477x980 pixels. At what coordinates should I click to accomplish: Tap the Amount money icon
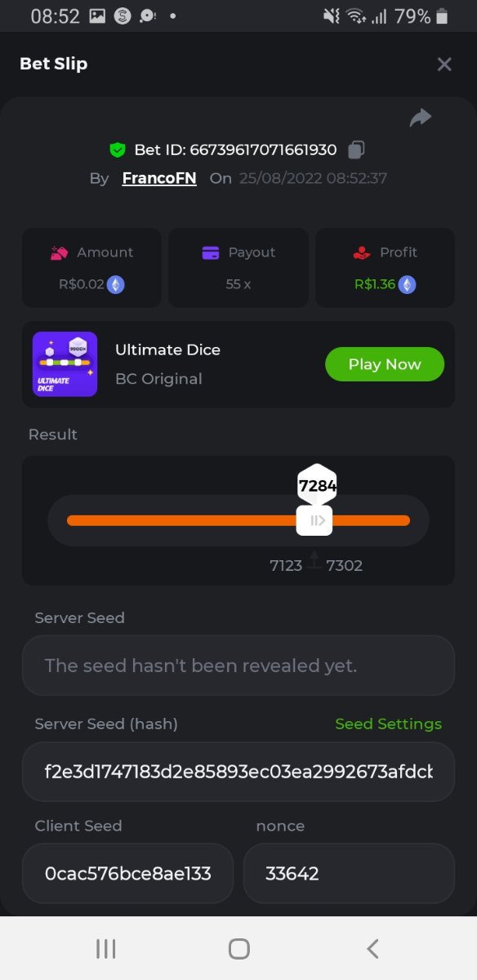[x=59, y=253]
